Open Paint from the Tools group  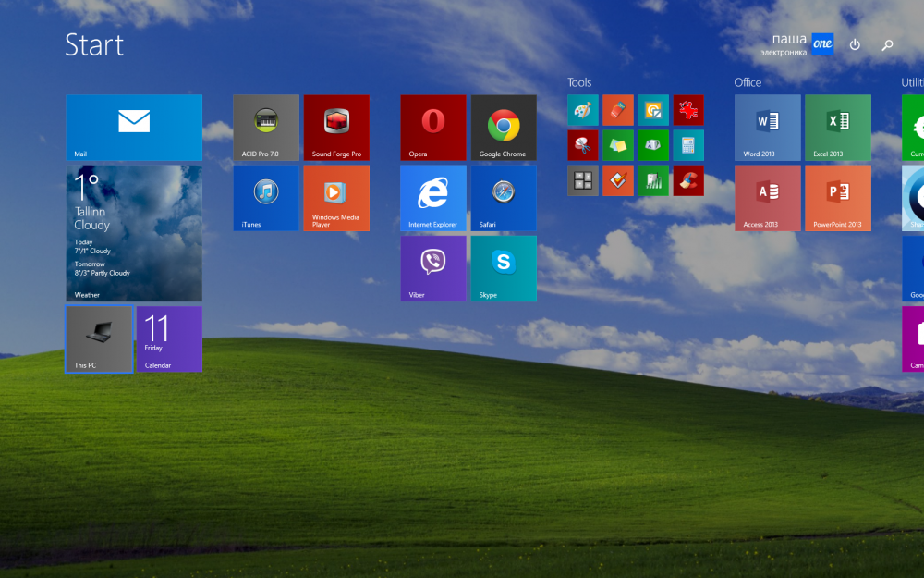click(583, 110)
